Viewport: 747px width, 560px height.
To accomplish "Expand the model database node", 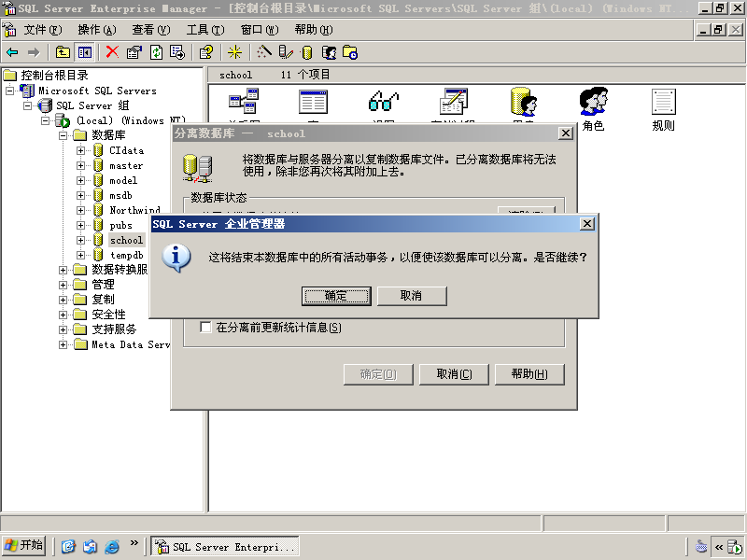I will 80,180.
